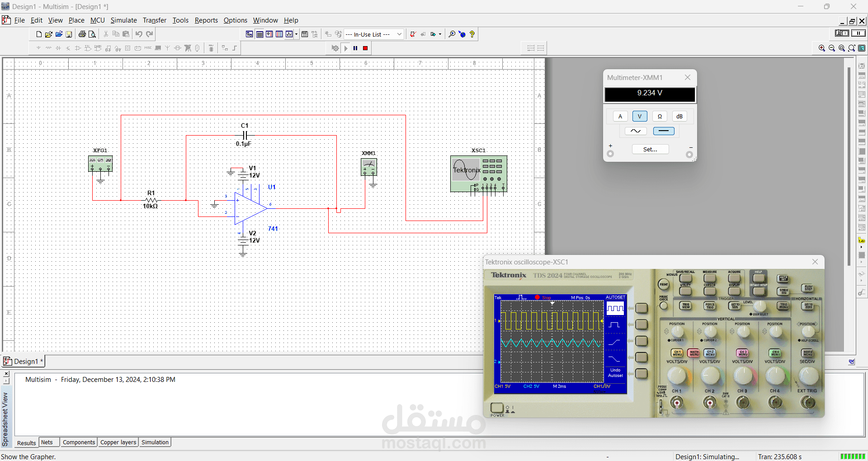Image resolution: width=868 pixels, height=461 pixels.
Task: Open the Reports menu
Action: [206, 20]
